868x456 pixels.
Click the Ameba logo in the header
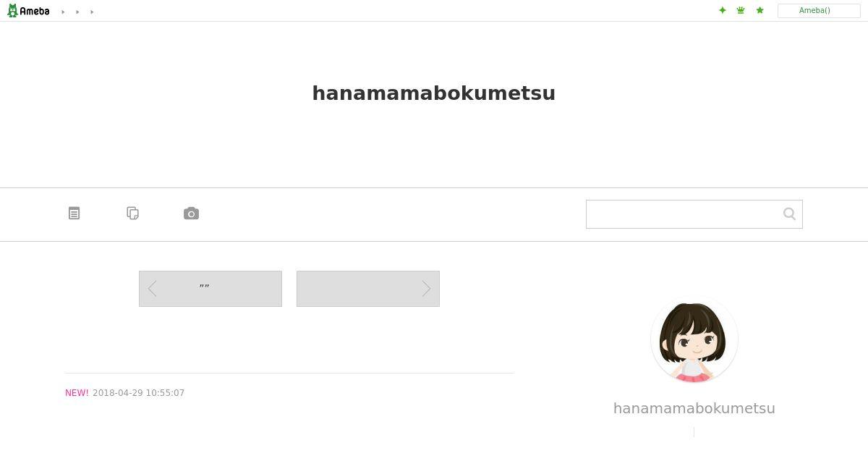click(x=28, y=11)
